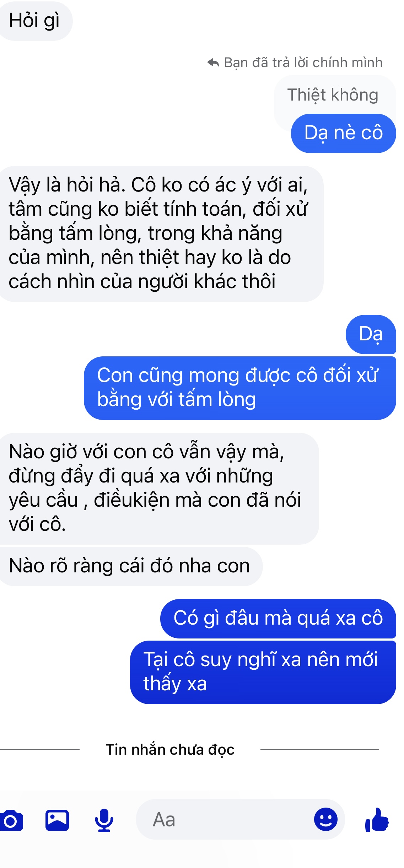Screen dimensions: 404x868
Task: Tap bubble 'Có gì đâu mà quá xa cô'
Action: [x=278, y=619]
